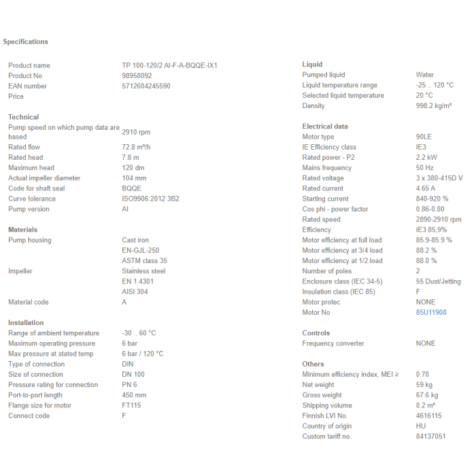Click the Rated flow value 72.8 m³/h
The width and height of the screenshot is (476, 476).
click(136, 147)
